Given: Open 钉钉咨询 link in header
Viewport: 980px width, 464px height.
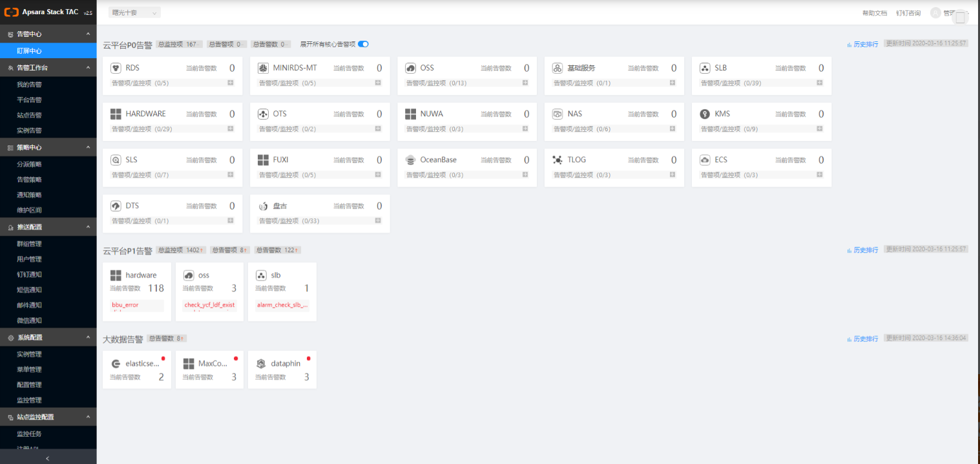Looking at the screenshot, I should coord(908,13).
